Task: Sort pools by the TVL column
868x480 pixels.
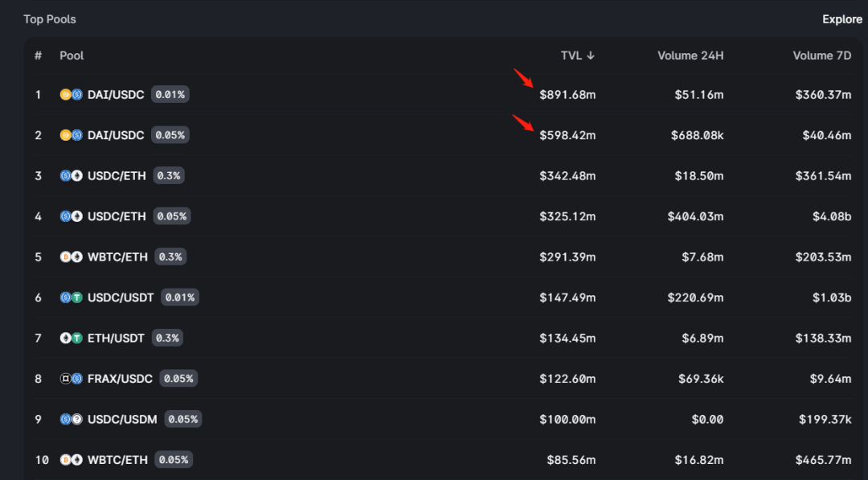Action: pos(577,55)
